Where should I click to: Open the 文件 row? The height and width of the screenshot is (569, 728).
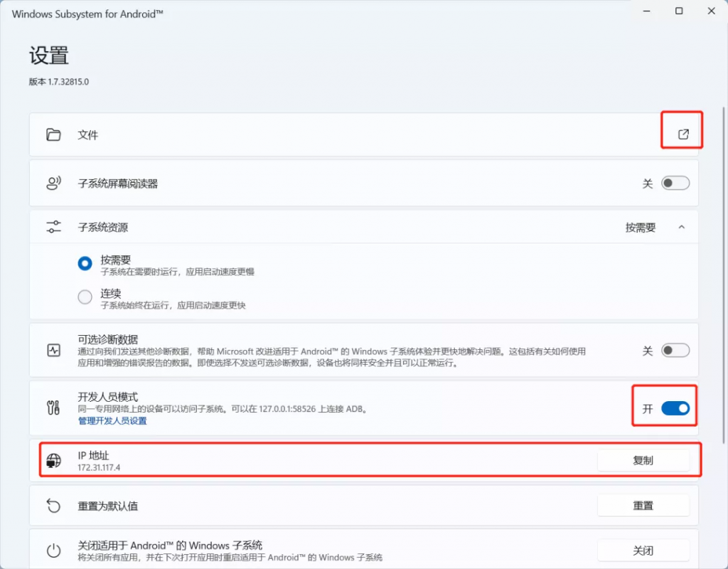click(363, 134)
